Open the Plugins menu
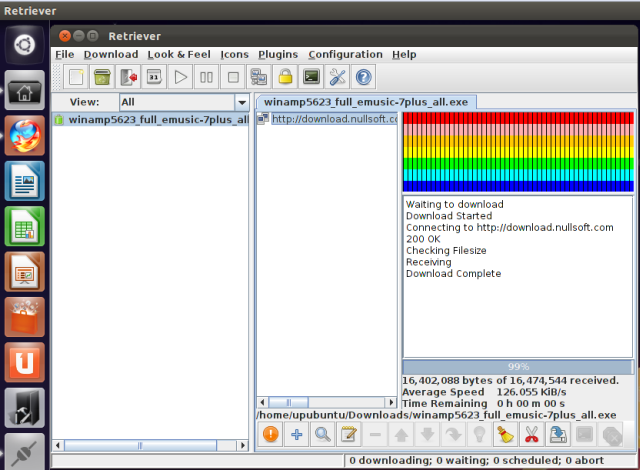 [278, 54]
